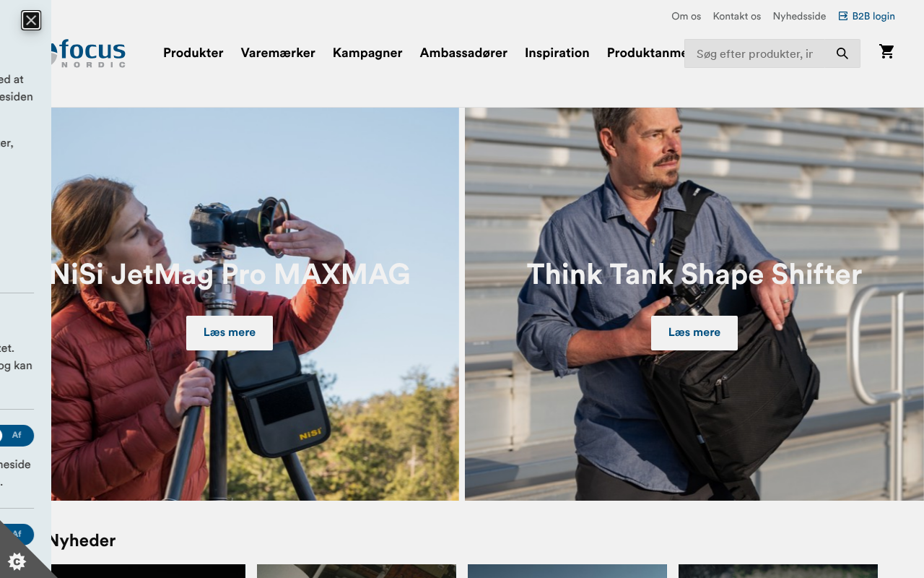This screenshot has width=924, height=578.
Task: Click 'Læs mere' on the Think Tank banner
Action: pyautogui.click(x=694, y=333)
